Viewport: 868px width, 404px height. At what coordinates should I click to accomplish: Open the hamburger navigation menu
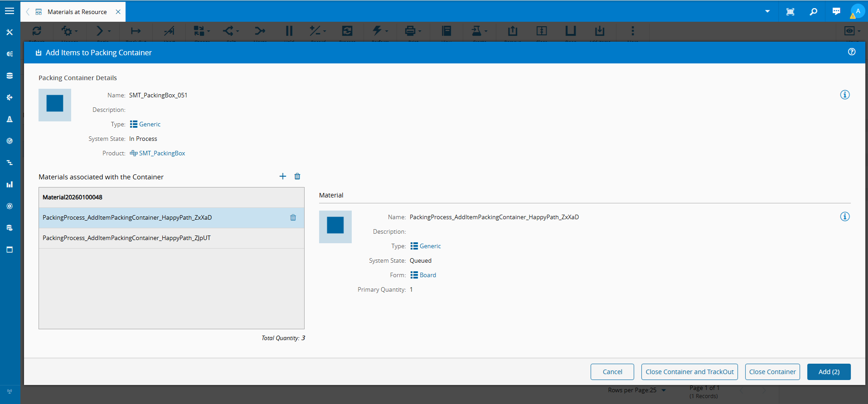coord(10,11)
